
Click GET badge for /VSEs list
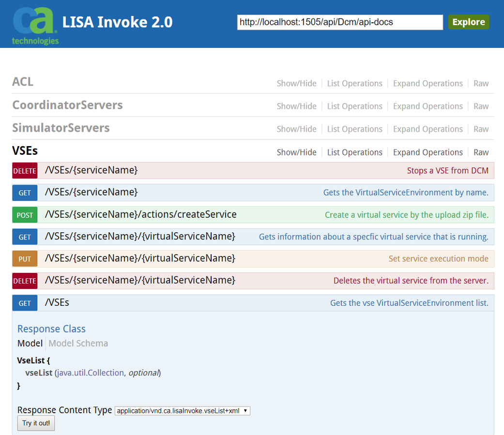[x=25, y=303]
